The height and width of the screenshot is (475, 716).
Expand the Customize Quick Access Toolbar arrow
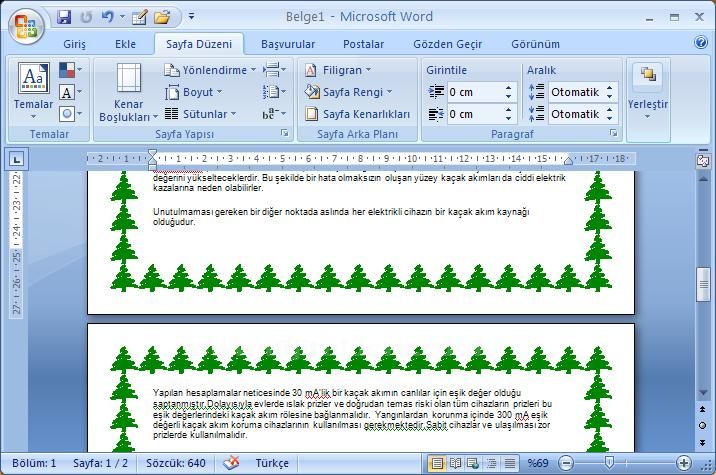point(191,17)
